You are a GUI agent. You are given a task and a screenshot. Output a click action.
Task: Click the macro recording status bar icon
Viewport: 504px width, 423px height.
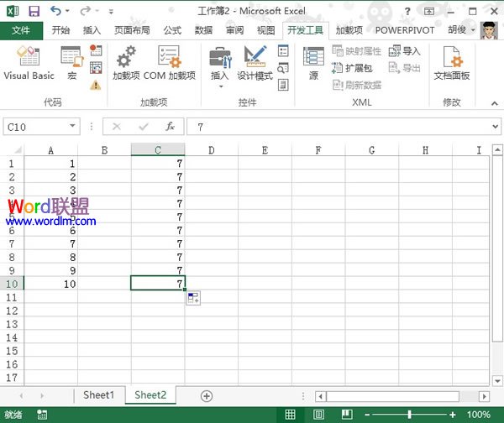click(42, 415)
